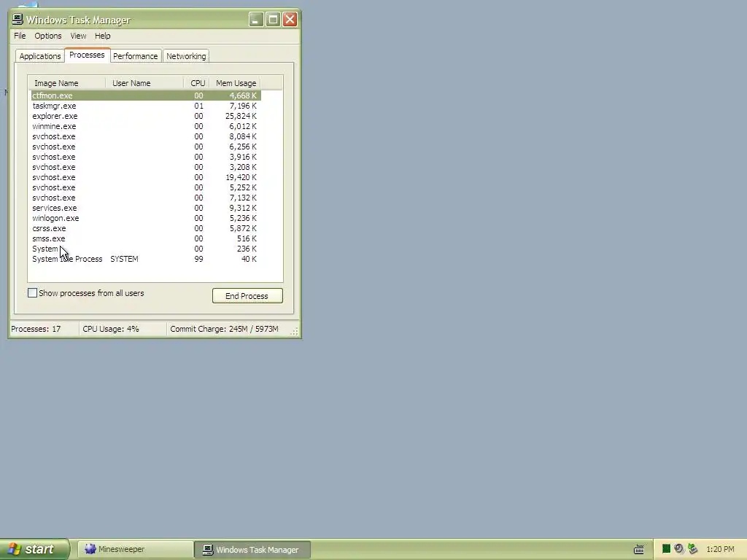Screen dimensions: 747x560
Task: Select the svchost.exe row using 6,256 K
Action: click(x=146, y=147)
